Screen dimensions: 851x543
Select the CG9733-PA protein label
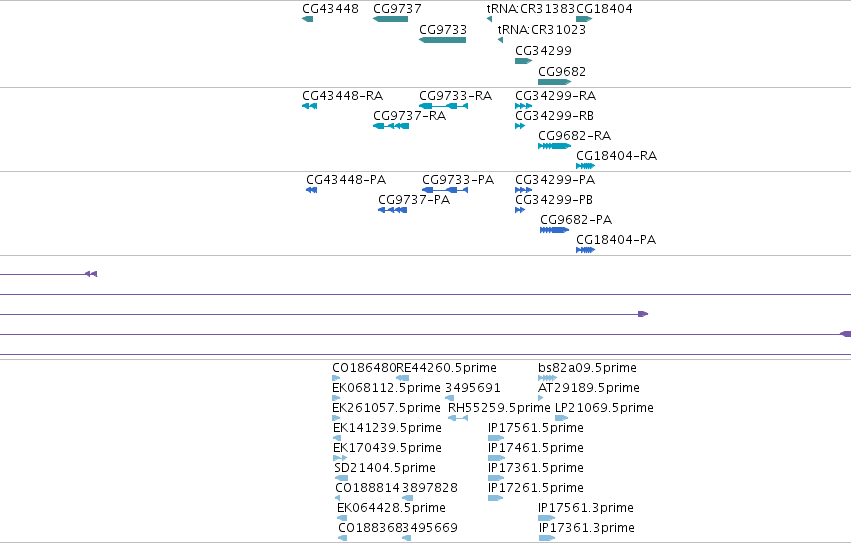click(458, 180)
